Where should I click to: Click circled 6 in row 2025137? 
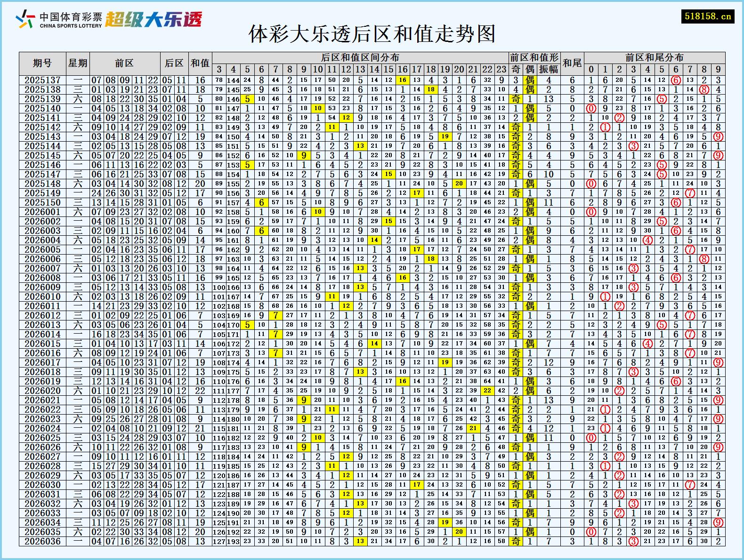(676, 80)
